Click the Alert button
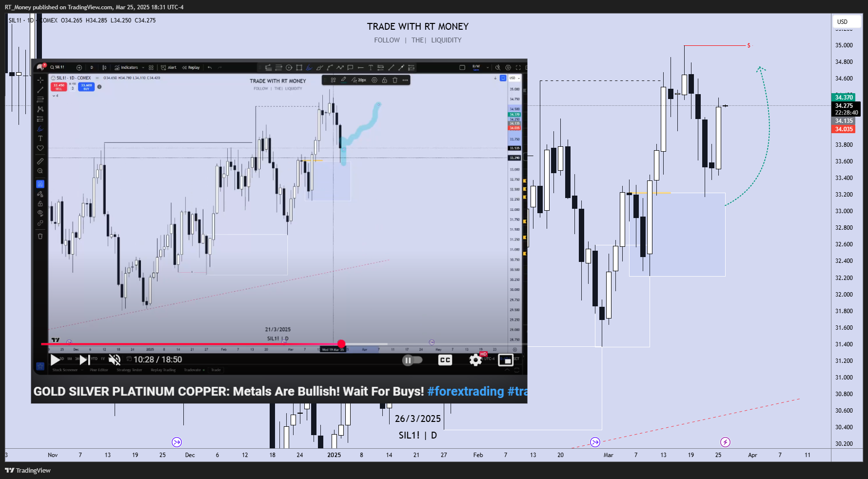Viewport: 868px width, 479px height. [169, 67]
